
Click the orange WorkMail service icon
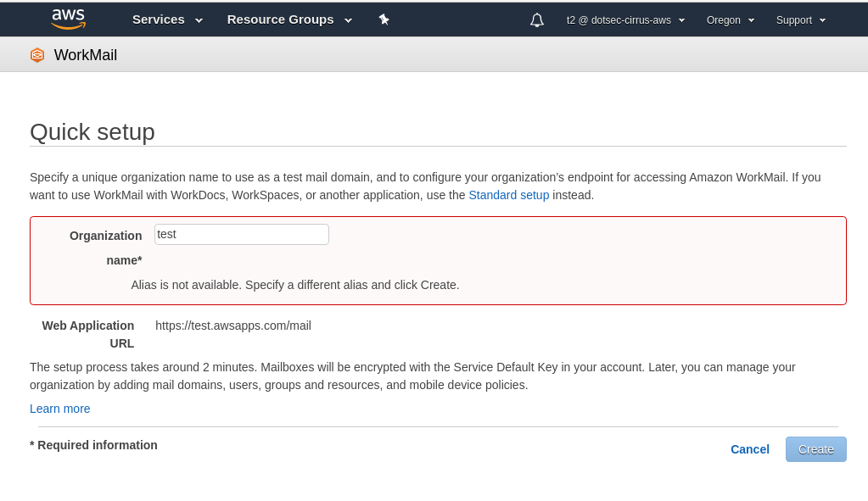pyautogui.click(x=37, y=55)
